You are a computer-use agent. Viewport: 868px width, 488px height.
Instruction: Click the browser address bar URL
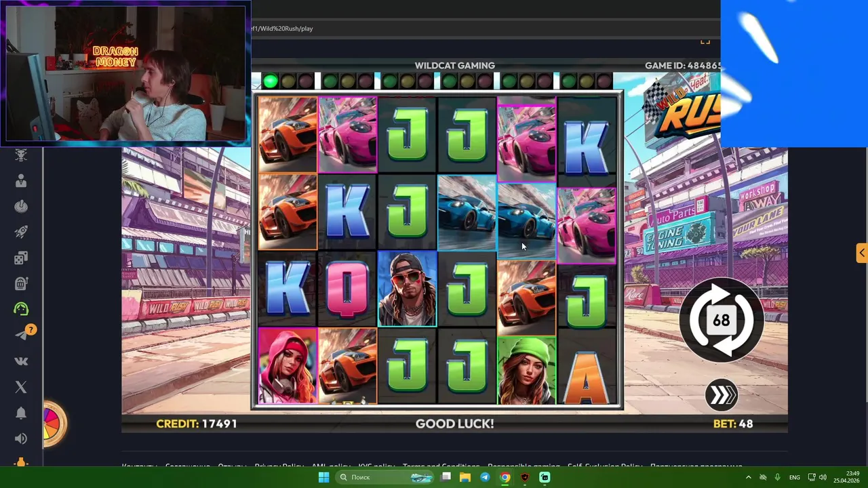click(281, 28)
